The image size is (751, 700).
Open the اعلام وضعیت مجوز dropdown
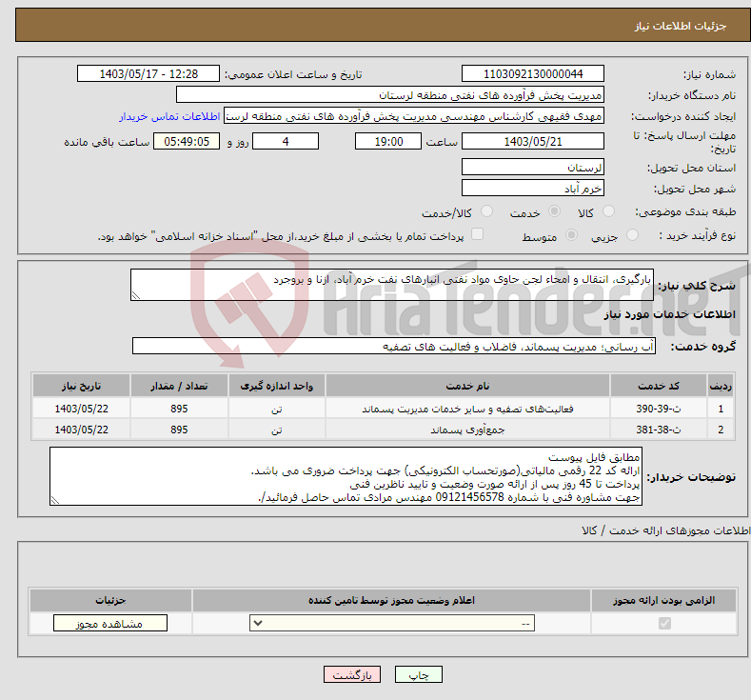[x=392, y=623]
